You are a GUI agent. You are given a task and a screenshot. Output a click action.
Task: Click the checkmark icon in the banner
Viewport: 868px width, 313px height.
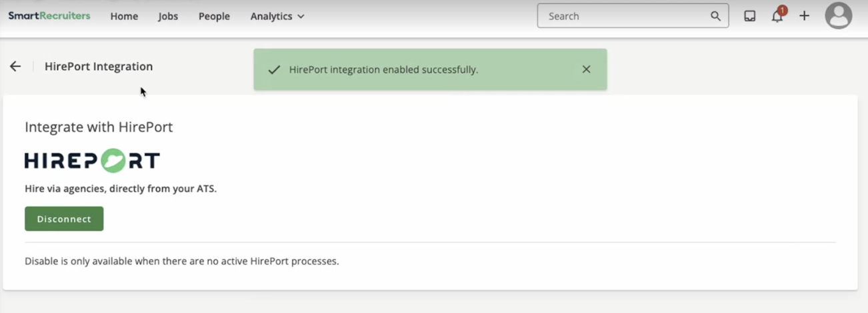click(x=274, y=69)
